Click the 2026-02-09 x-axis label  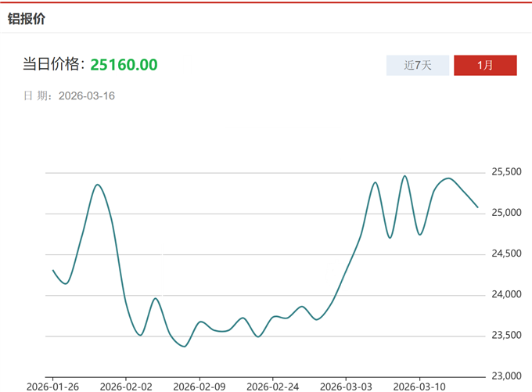pyautogui.click(x=199, y=387)
